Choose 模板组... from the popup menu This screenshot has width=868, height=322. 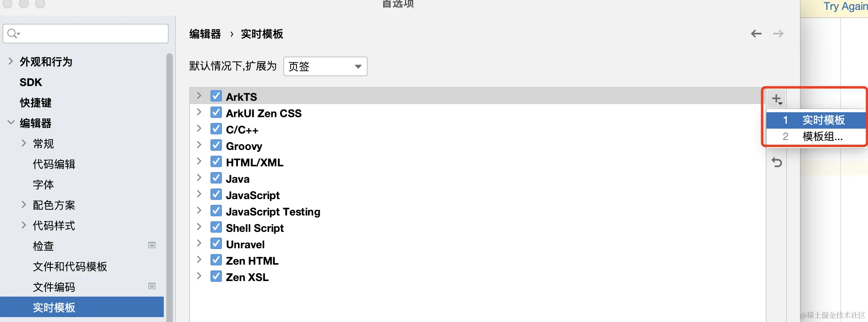[x=822, y=136]
